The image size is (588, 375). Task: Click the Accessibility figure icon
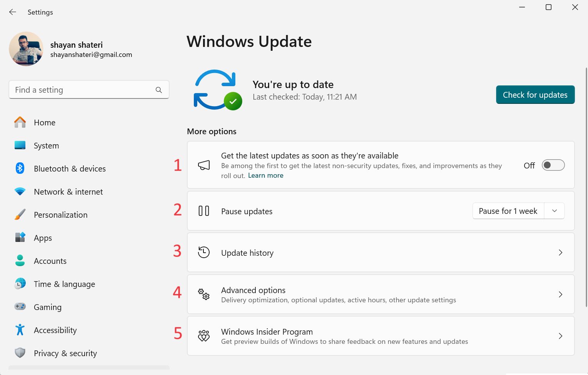click(20, 330)
